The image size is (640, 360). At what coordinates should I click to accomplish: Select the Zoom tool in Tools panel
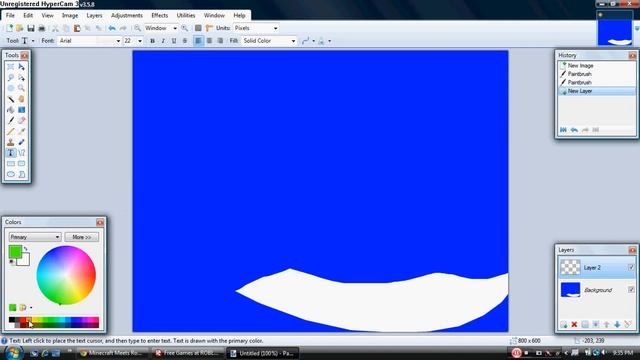21,88
